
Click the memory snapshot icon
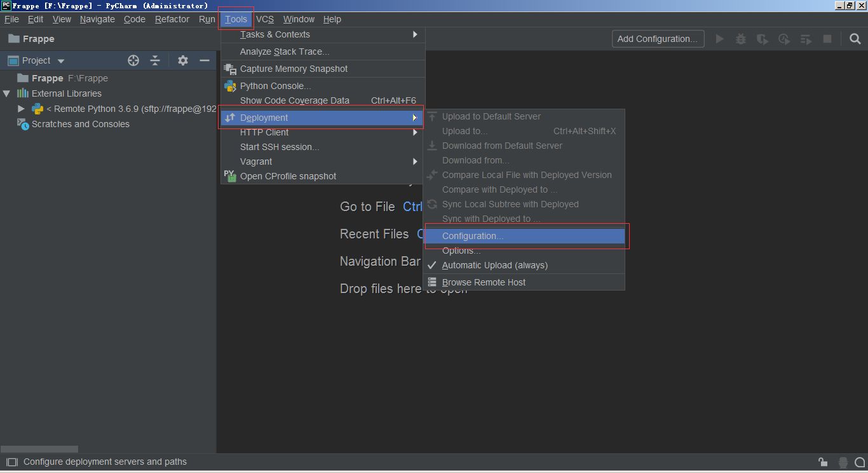point(230,69)
